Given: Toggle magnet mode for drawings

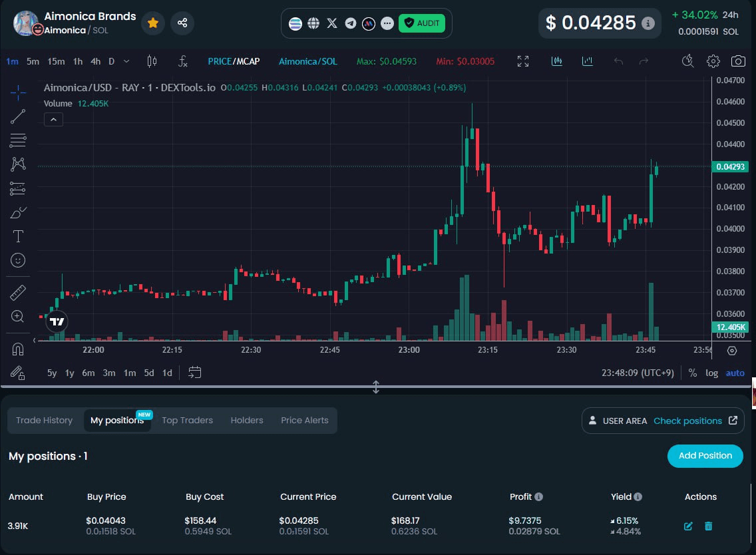Looking at the screenshot, I should 18,349.
